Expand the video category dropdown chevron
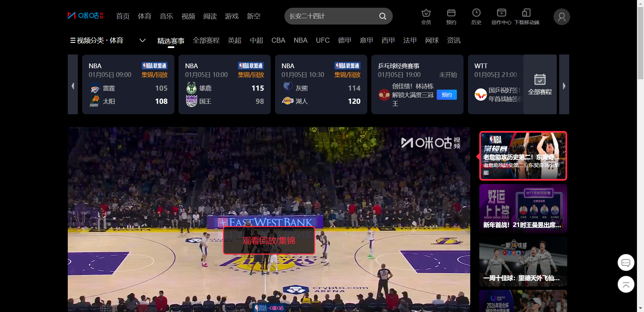 coord(143,40)
